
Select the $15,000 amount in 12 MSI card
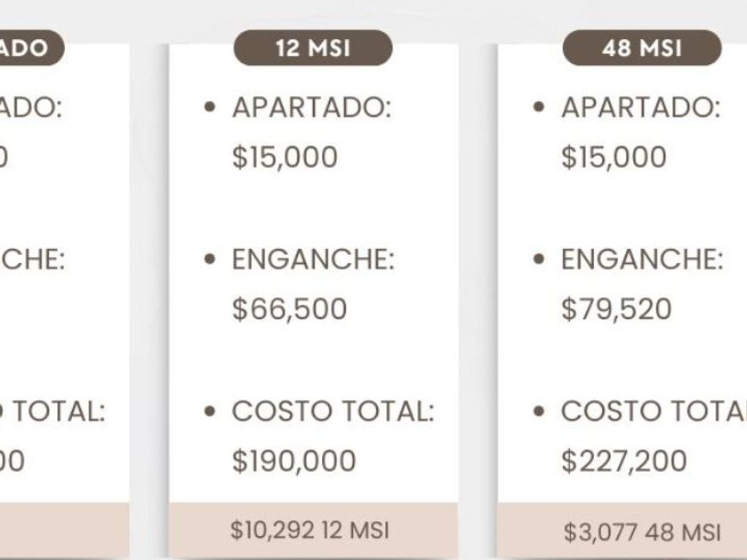coord(285,157)
